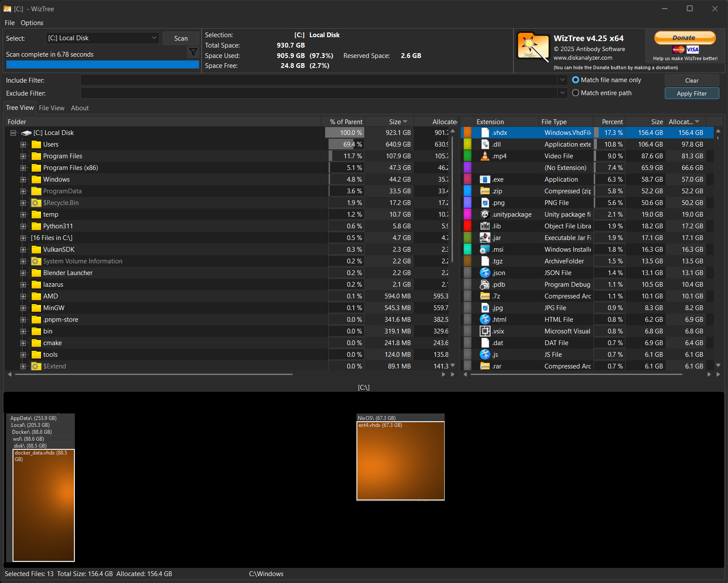Click the Users folder icon
The width and height of the screenshot is (728, 583).
(36, 144)
